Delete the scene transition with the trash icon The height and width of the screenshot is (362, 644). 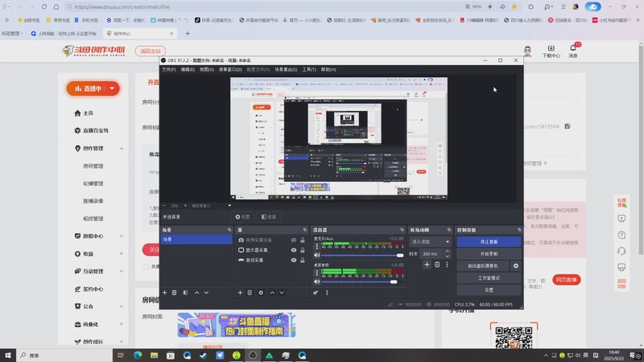(437, 265)
